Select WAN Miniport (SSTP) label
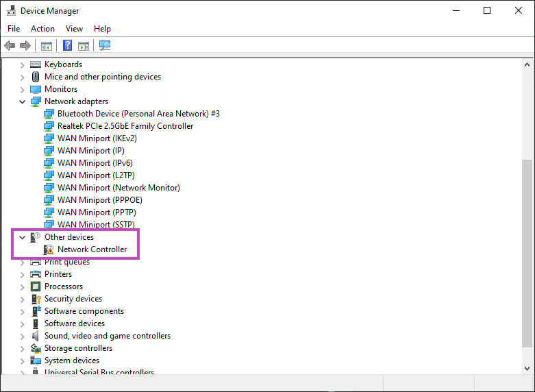This screenshot has height=392, width=535. (96, 224)
